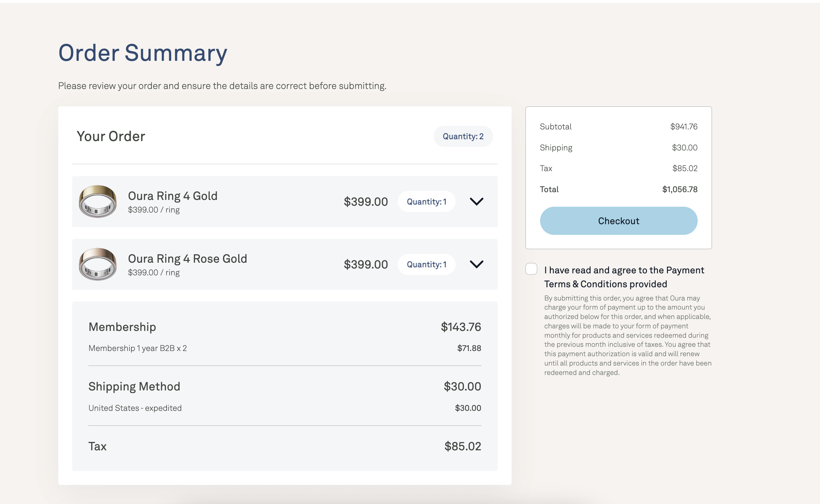This screenshot has width=820, height=504.
Task: Click the Oura Ring 4 Rose Gold title
Action: (x=187, y=258)
